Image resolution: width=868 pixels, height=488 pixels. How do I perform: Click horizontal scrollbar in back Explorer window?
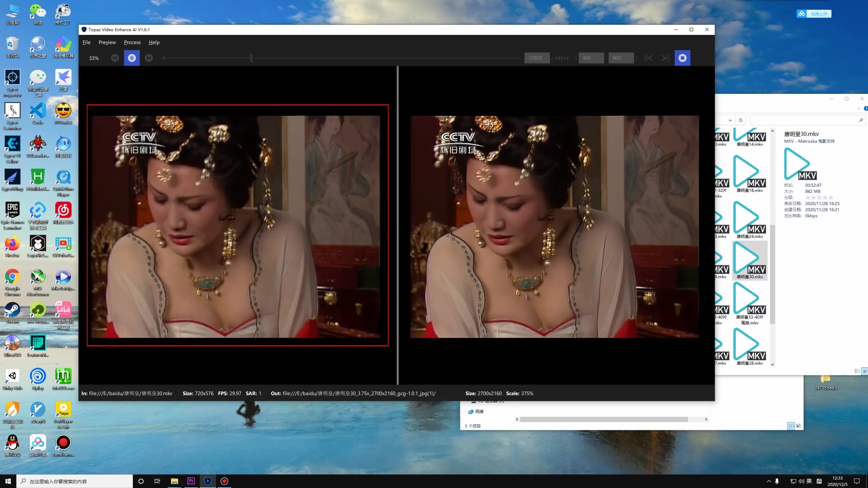(x=604, y=419)
